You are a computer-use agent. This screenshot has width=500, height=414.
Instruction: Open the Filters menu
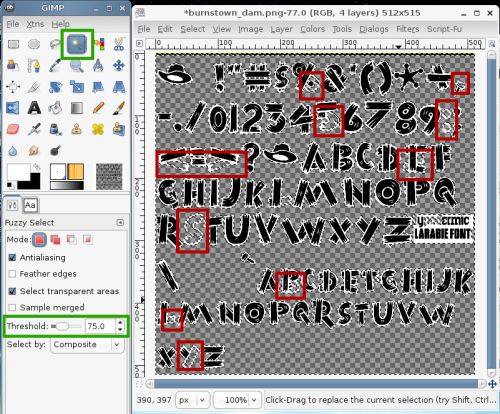pyautogui.click(x=407, y=29)
